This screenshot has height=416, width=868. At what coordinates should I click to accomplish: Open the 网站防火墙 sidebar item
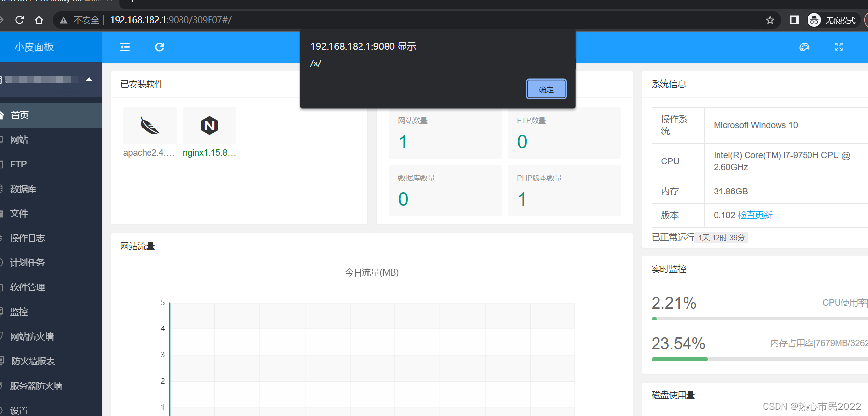[51, 337]
